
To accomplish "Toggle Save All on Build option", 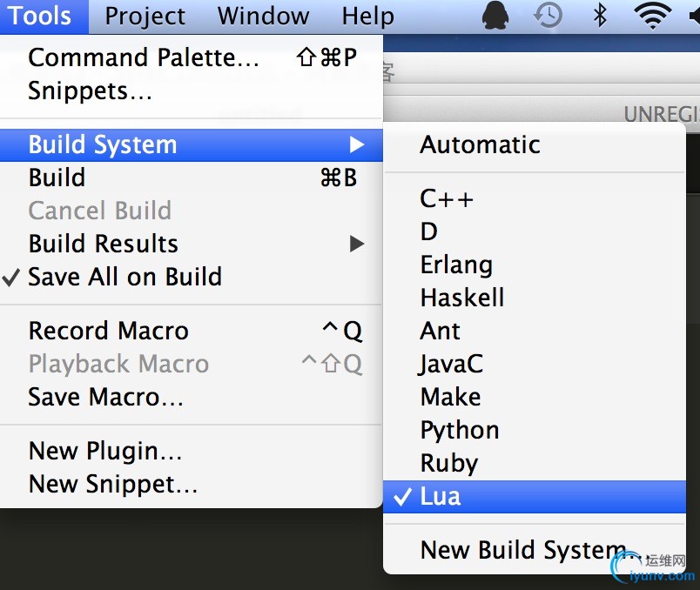I will coord(125,277).
